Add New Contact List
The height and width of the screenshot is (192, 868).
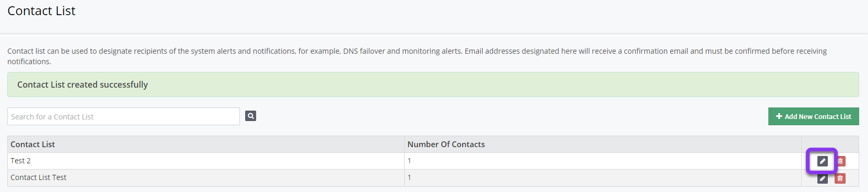(x=813, y=116)
